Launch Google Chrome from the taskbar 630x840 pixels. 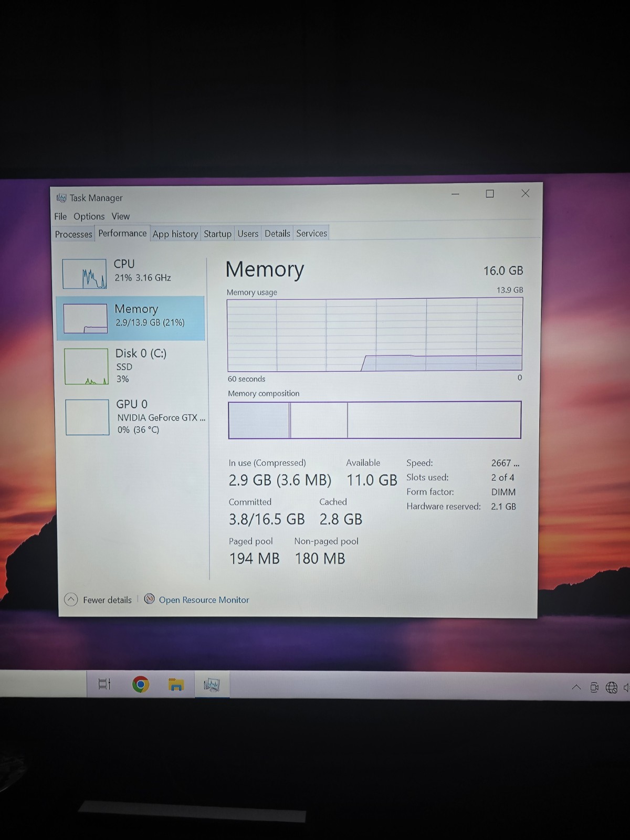pos(140,684)
